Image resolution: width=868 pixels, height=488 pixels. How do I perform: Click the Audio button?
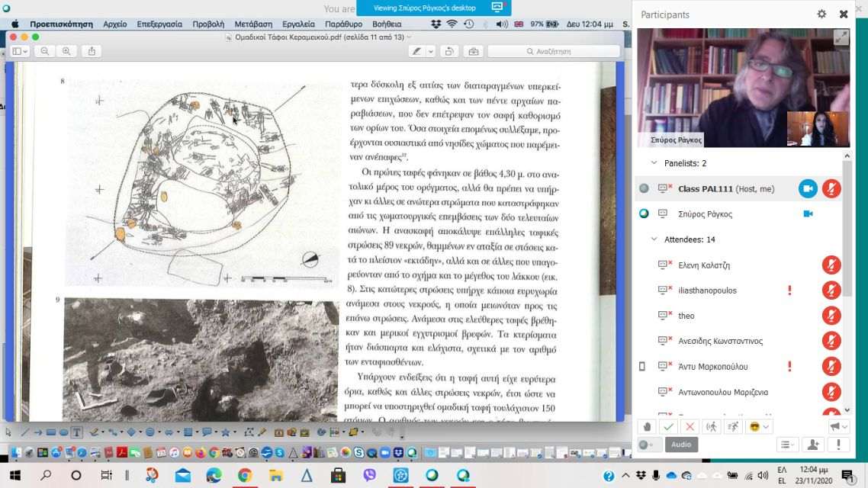(x=680, y=445)
